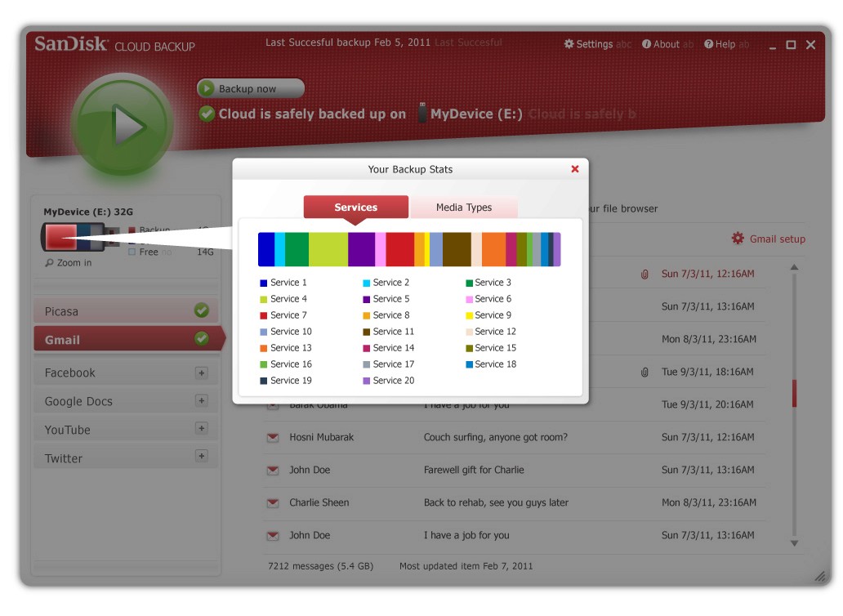Click attachment paperclip on Tue 18:16AM row
843x616 pixels.
click(644, 372)
